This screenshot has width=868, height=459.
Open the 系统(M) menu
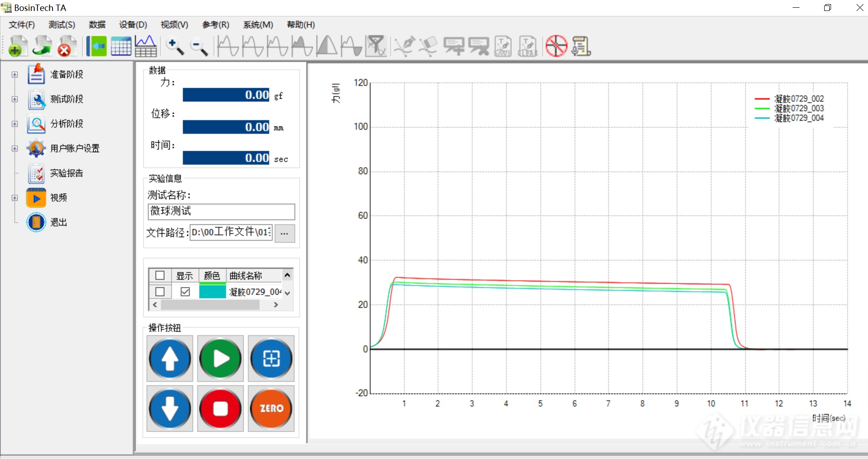point(258,25)
